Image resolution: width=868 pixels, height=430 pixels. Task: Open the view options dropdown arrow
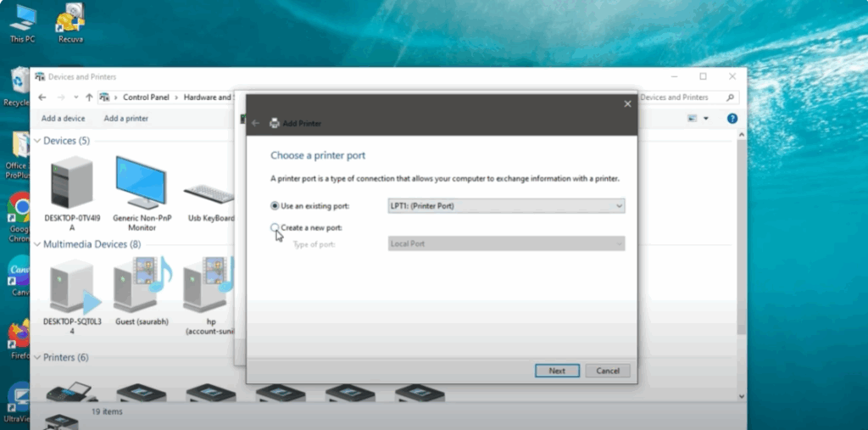pos(706,119)
